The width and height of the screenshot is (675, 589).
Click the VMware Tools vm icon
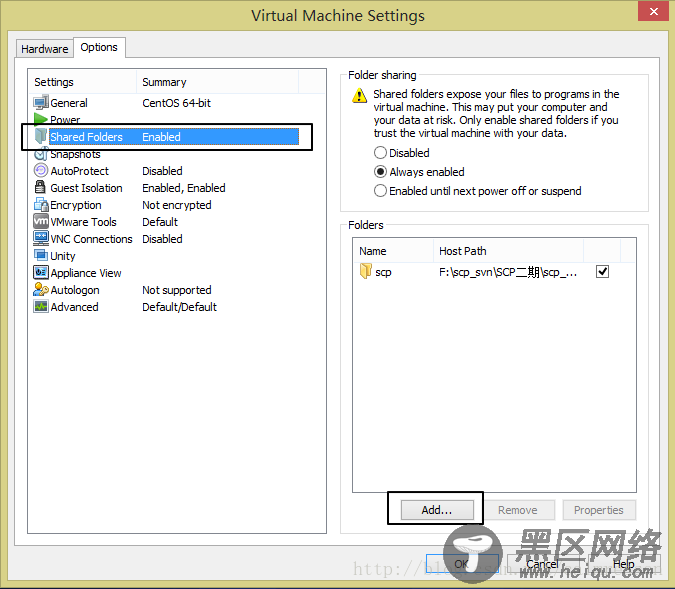tap(41, 221)
